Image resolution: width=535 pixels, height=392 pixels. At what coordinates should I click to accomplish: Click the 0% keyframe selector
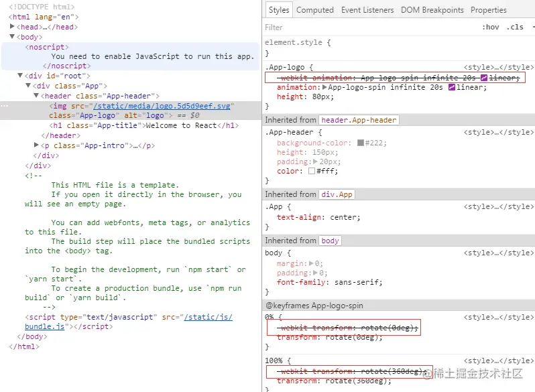pos(270,317)
